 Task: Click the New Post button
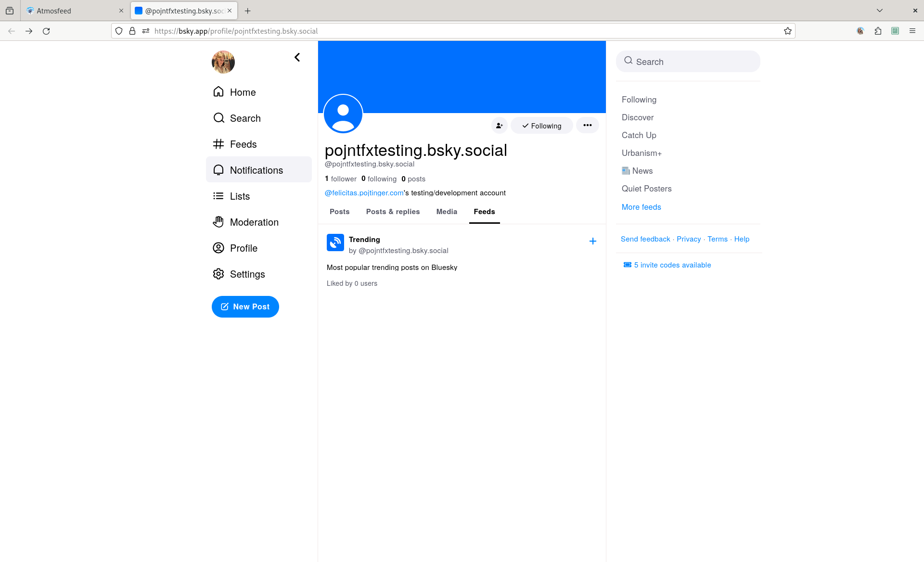coord(245,306)
